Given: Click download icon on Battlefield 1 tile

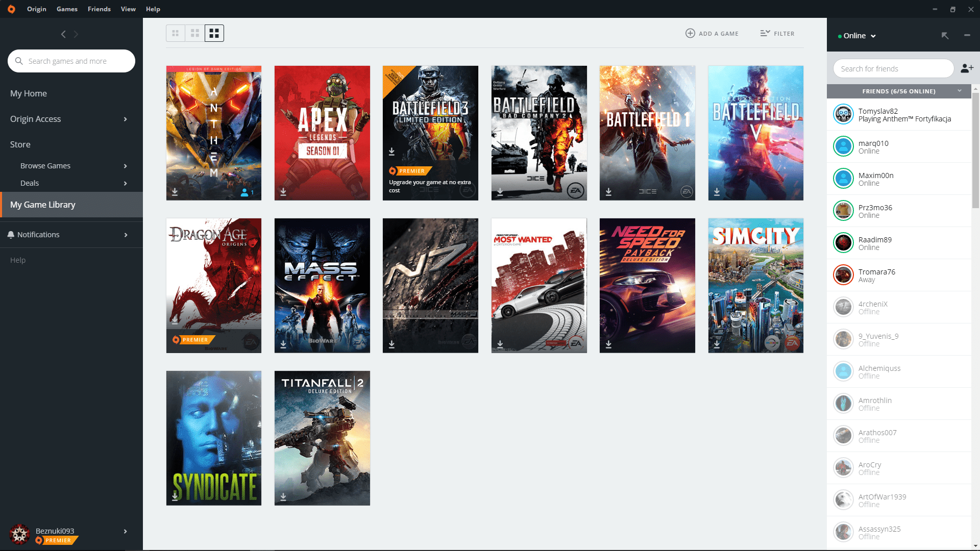Looking at the screenshot, I should click(x=608, y=192).
